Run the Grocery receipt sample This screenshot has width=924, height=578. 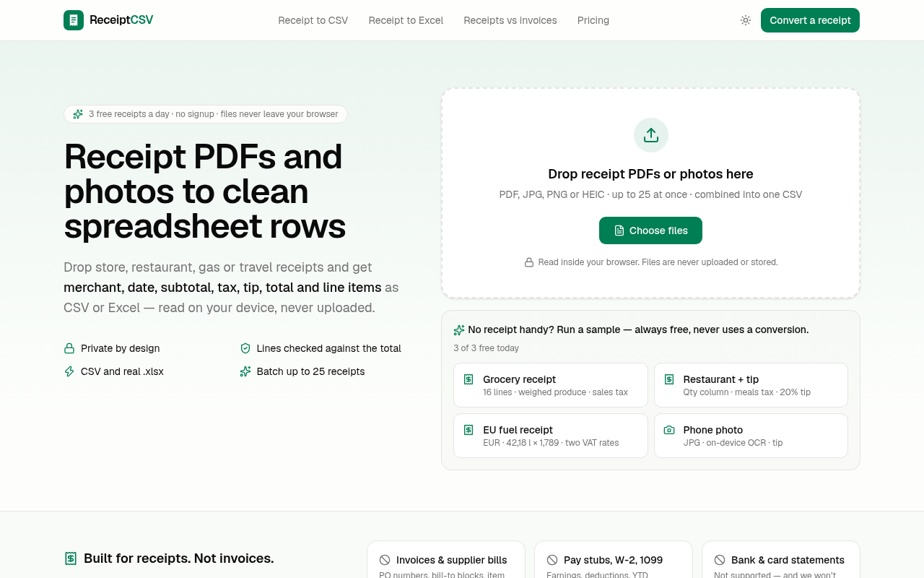(551, 385)
